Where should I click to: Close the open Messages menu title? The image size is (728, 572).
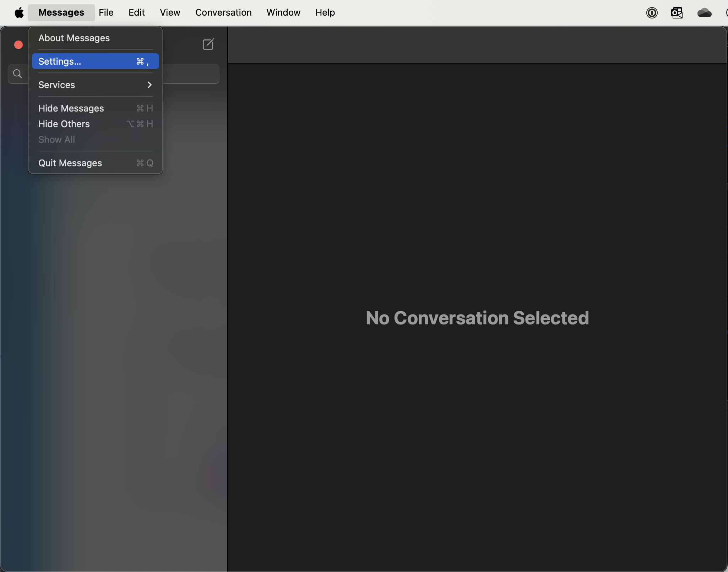pos(61,12)
